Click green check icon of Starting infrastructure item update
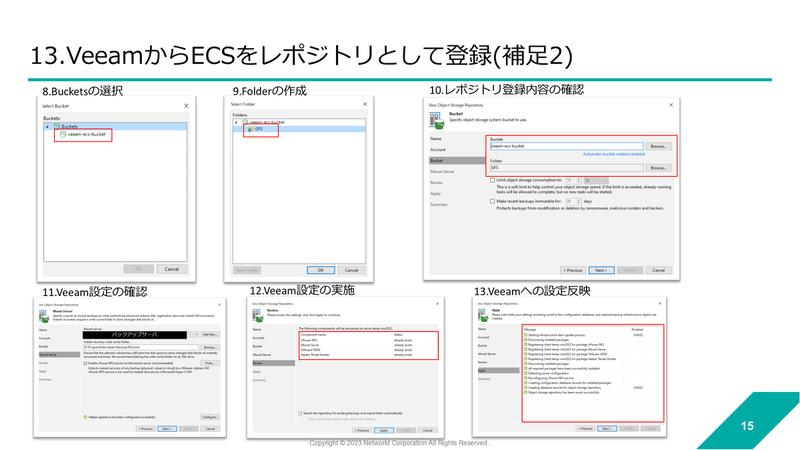Image resolution: width=800 pixels, height=450 pixels. click(x=526, y=335)
